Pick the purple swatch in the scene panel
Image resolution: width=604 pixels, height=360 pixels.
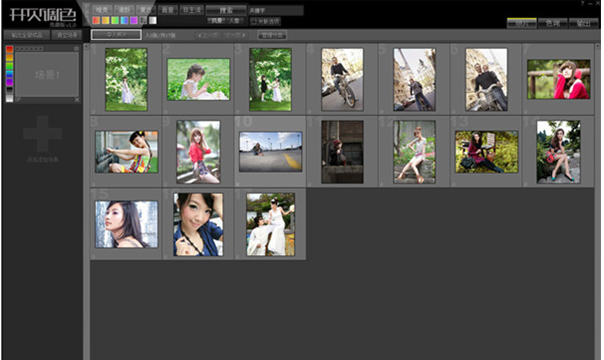tap(9, 82)
